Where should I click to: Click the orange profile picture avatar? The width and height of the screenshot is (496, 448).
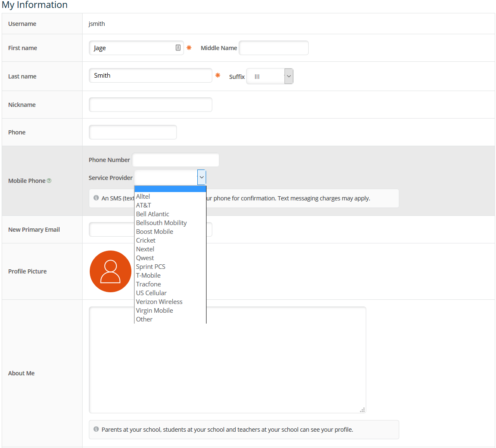point(111,271)
